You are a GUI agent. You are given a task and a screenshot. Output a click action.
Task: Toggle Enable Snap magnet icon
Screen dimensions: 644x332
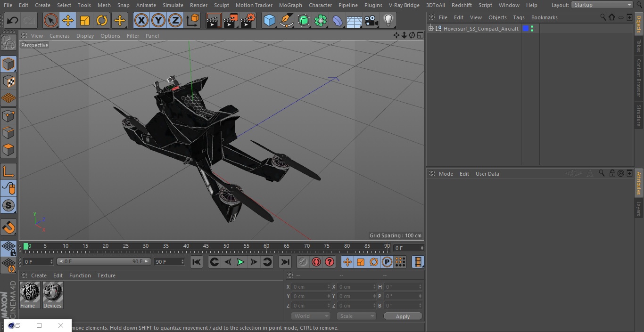click(x=8, y=227)
